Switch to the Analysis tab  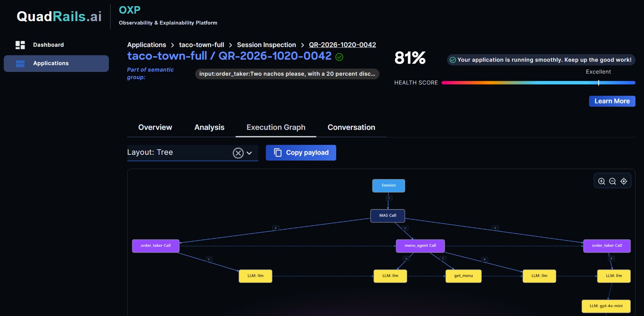209,127
